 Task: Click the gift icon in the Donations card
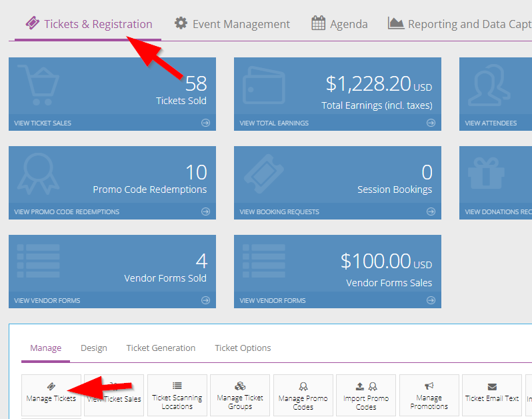(x=486, y=173)
